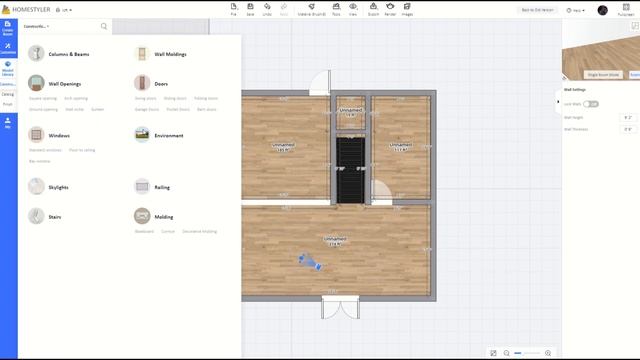640x360 pixels.
Task: Click the Sliding doors link
Action: tap(175, 98)
